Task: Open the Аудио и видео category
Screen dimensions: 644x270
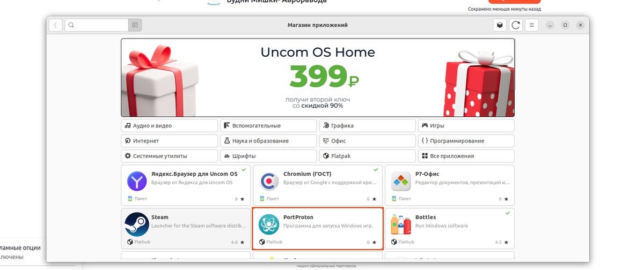Action: click(170, 126)
